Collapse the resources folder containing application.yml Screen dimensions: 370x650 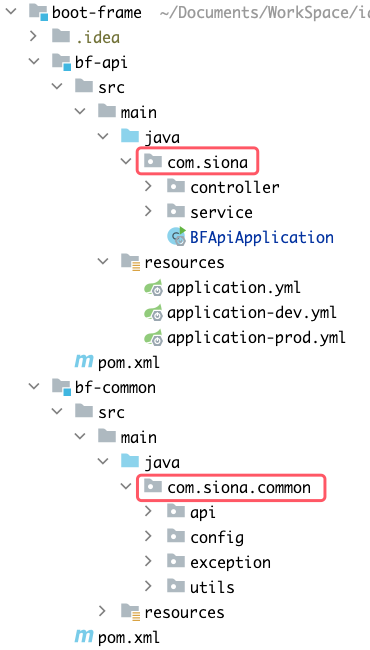[x=102, y=262]
